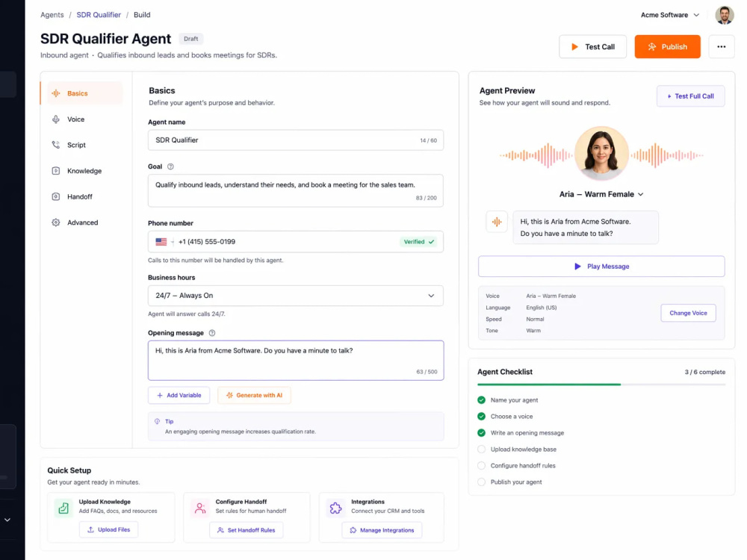
Task: Click the Integrations puzzle icon
Action: point(335,508)
